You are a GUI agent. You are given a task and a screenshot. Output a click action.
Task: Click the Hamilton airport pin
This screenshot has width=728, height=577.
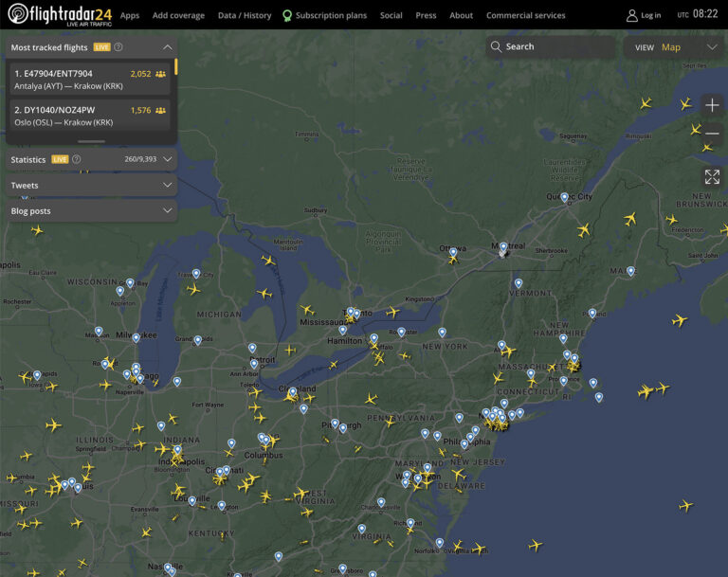pos(342,331)
